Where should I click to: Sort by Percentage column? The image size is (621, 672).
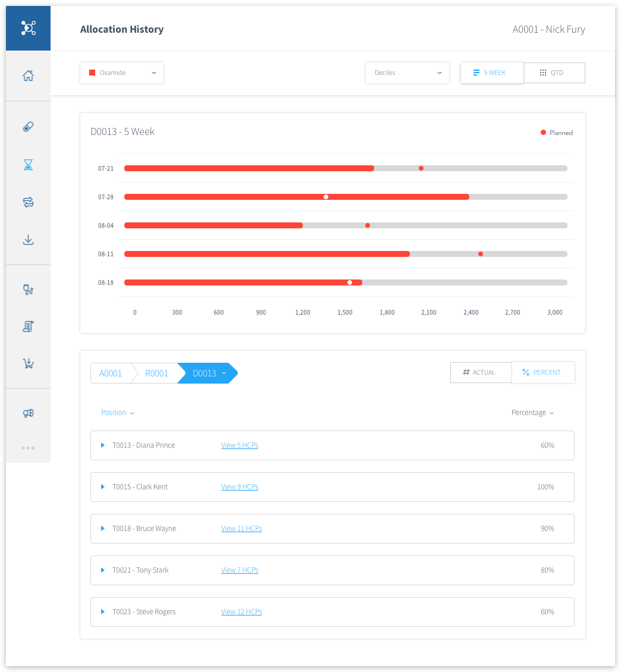[x=533, y=412]
